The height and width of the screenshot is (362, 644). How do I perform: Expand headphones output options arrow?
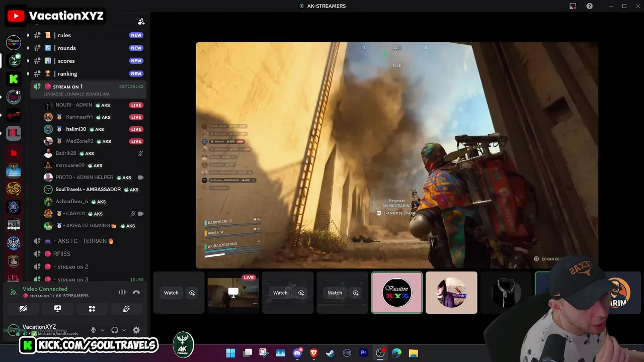coord(124,330)
